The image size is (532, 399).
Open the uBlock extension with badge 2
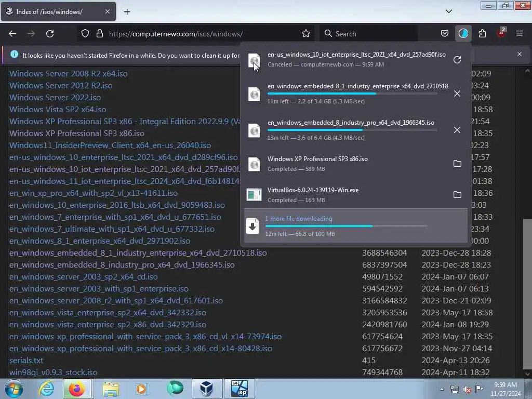[501, 33]
